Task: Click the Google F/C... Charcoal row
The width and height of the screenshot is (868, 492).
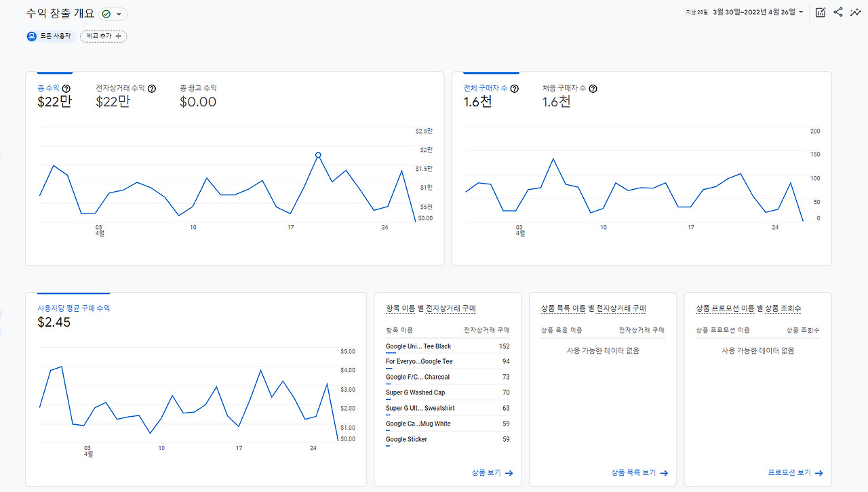Action: 448,377
